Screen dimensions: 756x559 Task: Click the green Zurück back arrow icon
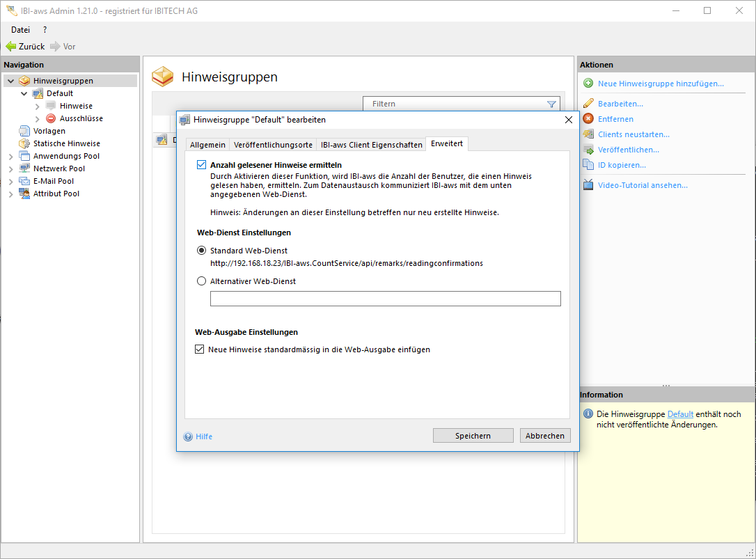coord(10,47)
